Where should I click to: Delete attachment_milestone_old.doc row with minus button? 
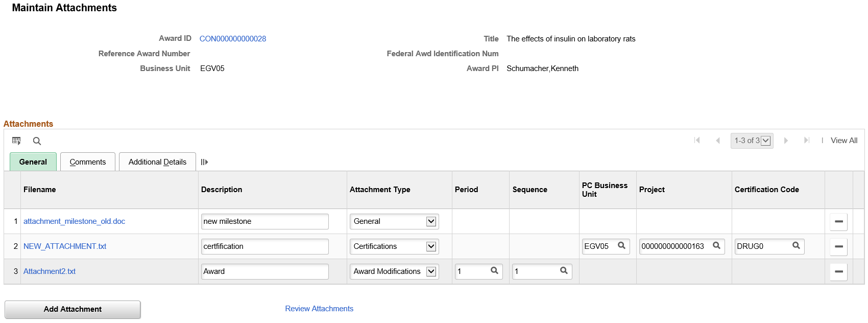click(x=838, y=222)
